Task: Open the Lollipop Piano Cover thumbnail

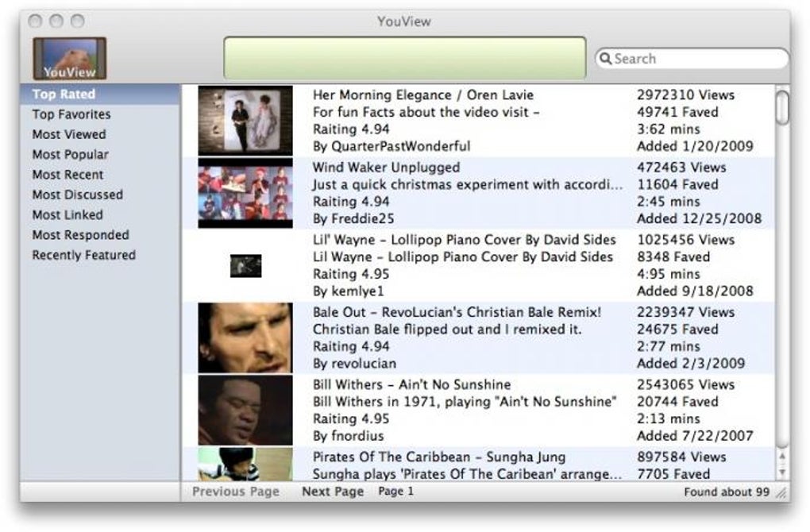Action: (x=246, y=265)
